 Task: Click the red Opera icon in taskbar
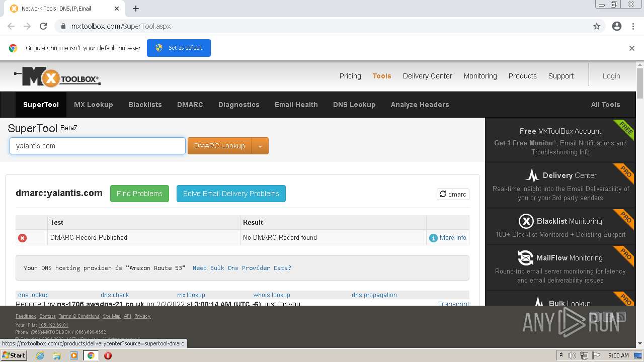tap(108, 355)
